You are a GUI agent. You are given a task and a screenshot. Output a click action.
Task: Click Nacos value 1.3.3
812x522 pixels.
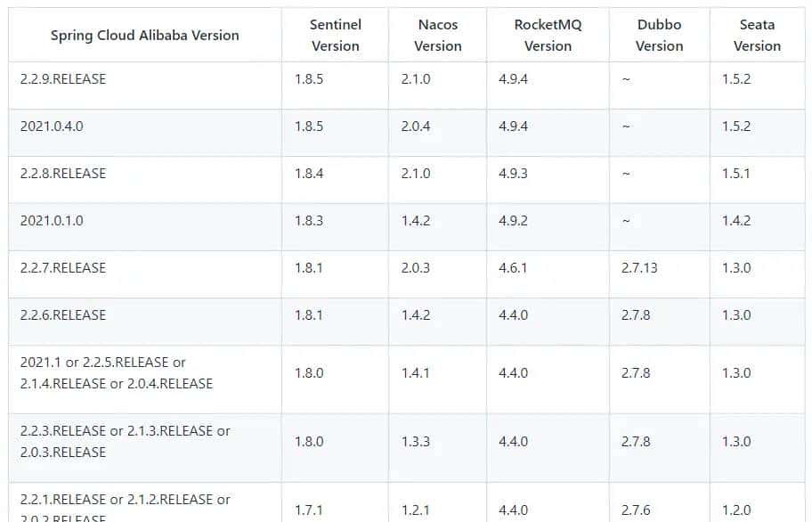415,442
